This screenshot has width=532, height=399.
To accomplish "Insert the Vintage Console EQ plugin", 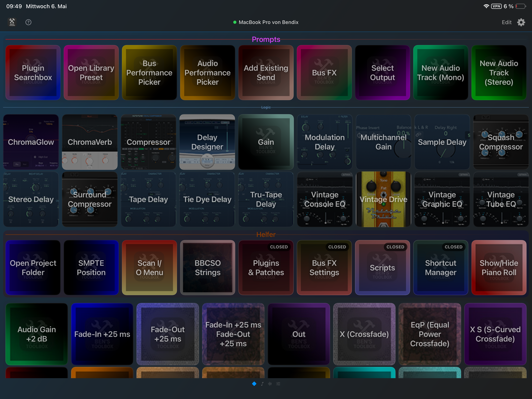I will tap(325, 199).
